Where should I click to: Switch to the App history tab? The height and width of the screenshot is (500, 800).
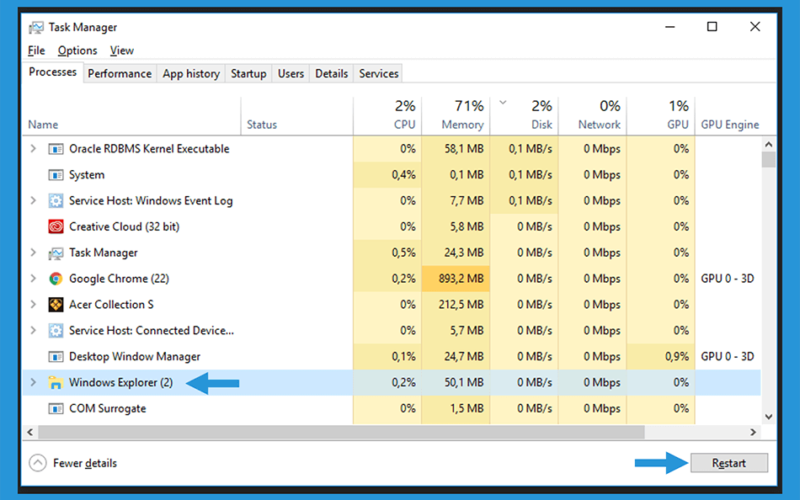(x=191, y=73)
